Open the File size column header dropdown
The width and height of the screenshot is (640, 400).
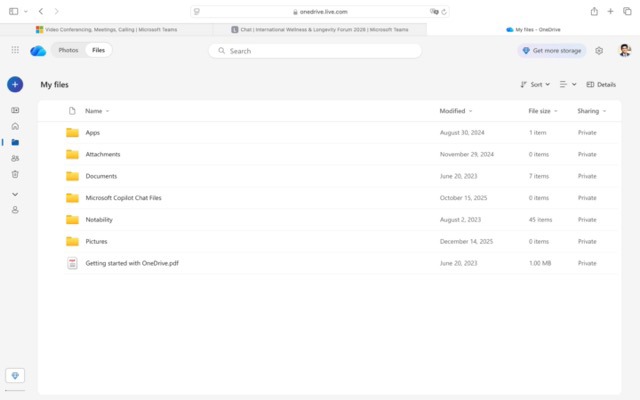point(543,111)
